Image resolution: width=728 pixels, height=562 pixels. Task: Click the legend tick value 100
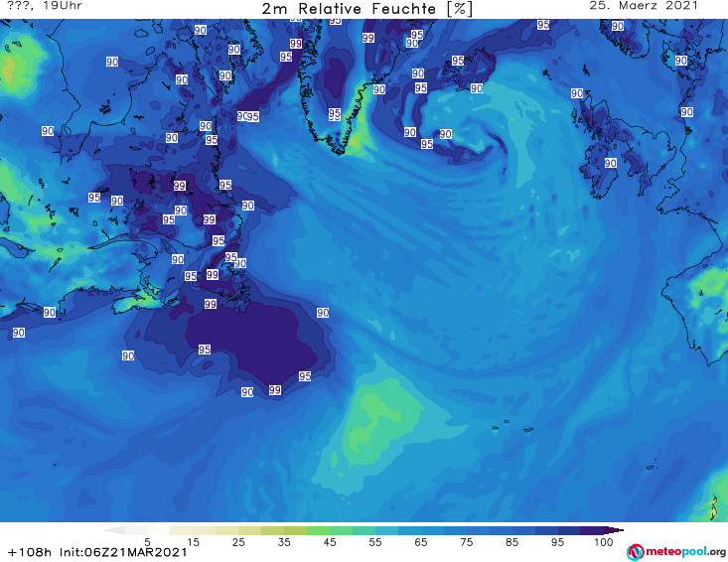[604, 542]
